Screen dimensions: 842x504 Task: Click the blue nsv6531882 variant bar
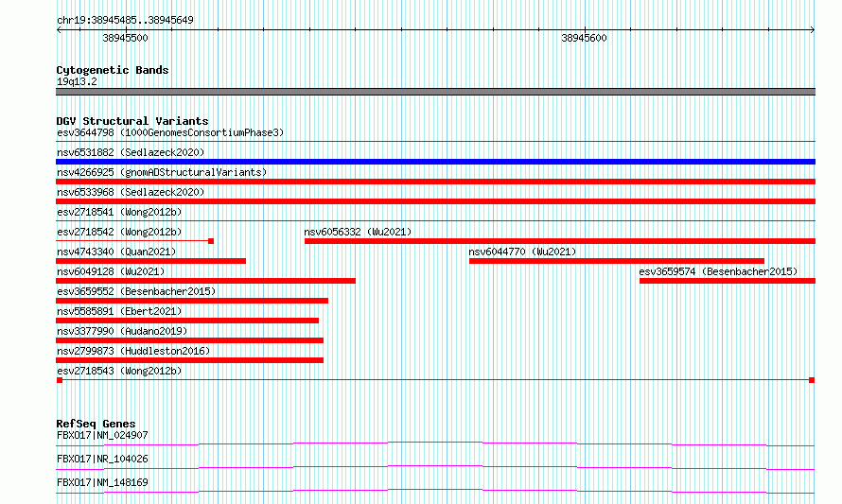[435, 162]
